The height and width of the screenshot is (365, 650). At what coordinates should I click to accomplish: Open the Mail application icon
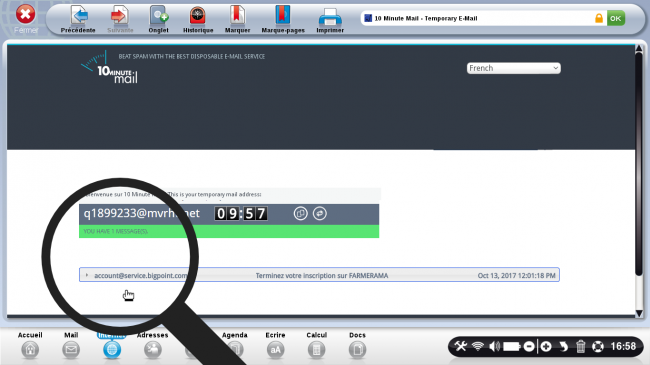(x=71, y=350)
